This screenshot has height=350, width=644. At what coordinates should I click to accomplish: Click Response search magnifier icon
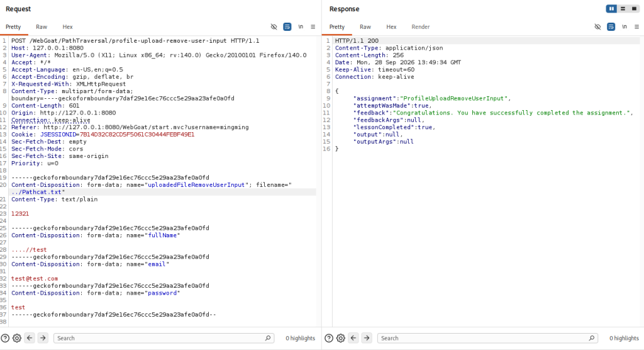[591, 338]
